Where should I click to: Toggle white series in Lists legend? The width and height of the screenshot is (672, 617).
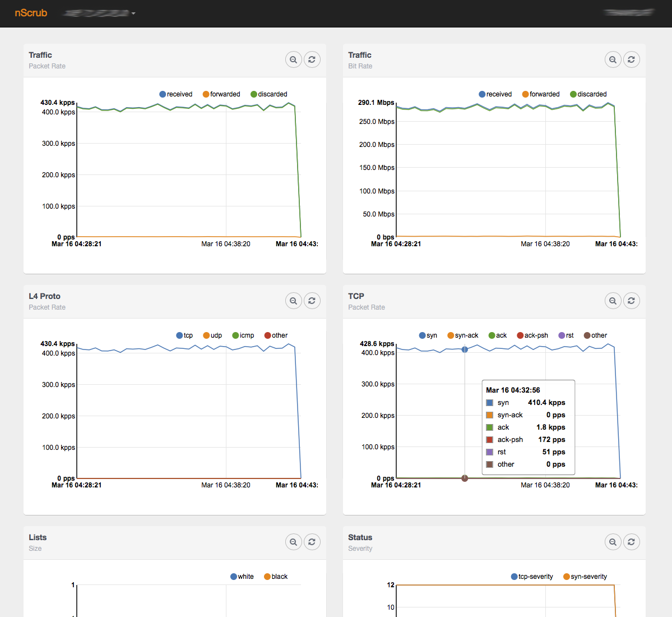click(242, 577)
